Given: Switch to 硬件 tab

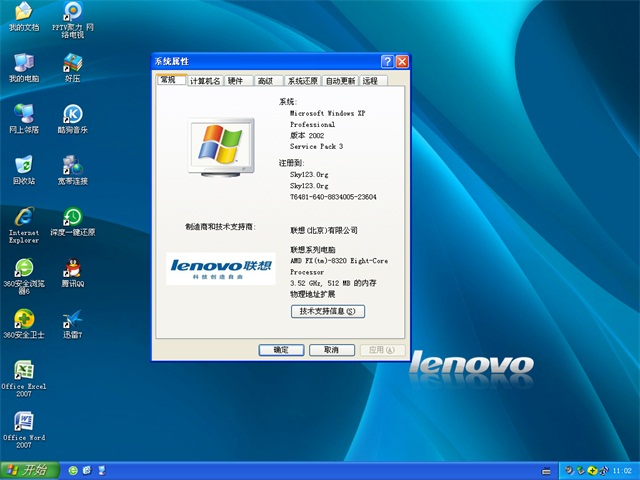Looking at the screenshot, I should 235,81.
